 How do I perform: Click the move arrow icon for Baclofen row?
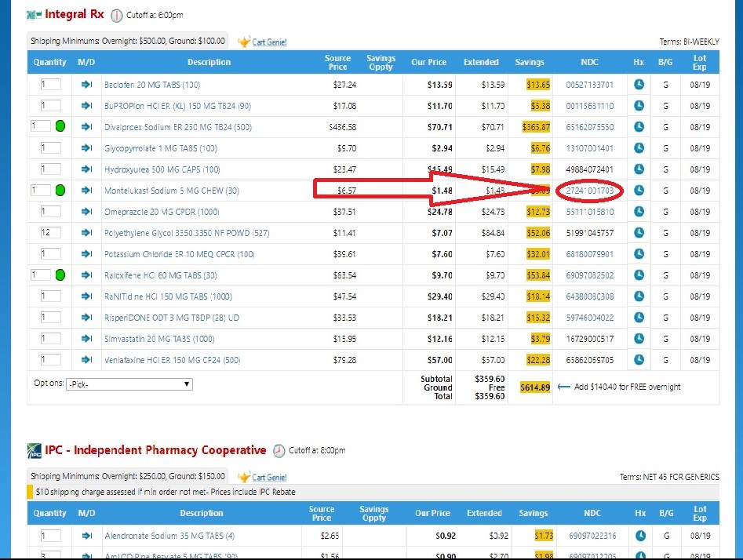click(x=86, y=85)
